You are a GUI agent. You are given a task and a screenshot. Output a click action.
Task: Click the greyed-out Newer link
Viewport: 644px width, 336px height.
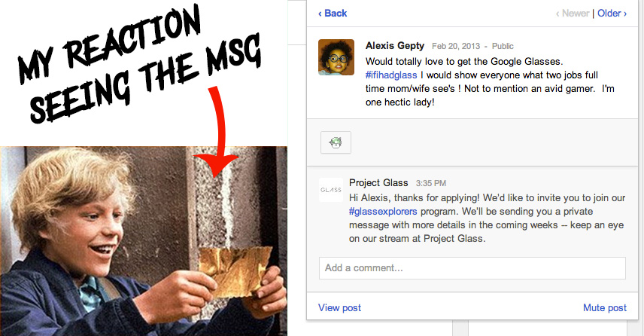click(x=573, y=13)
